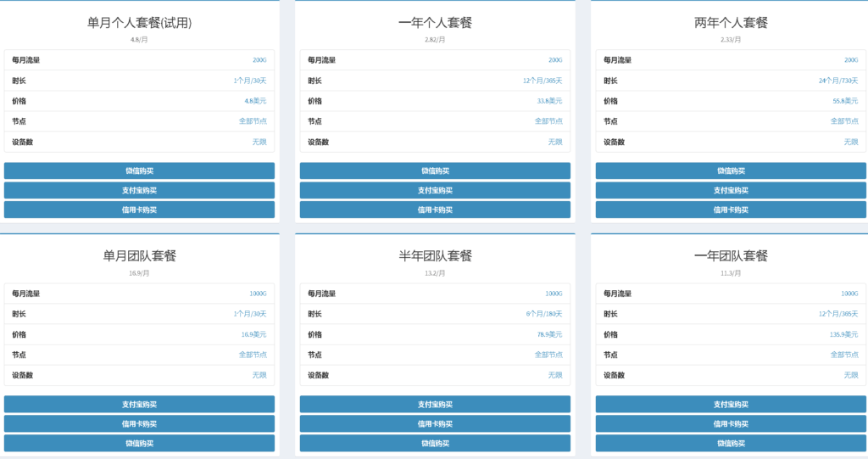868x459 pixels.
Task: Select the 2.82/月 subtitle text
Action: coord(435,40)
